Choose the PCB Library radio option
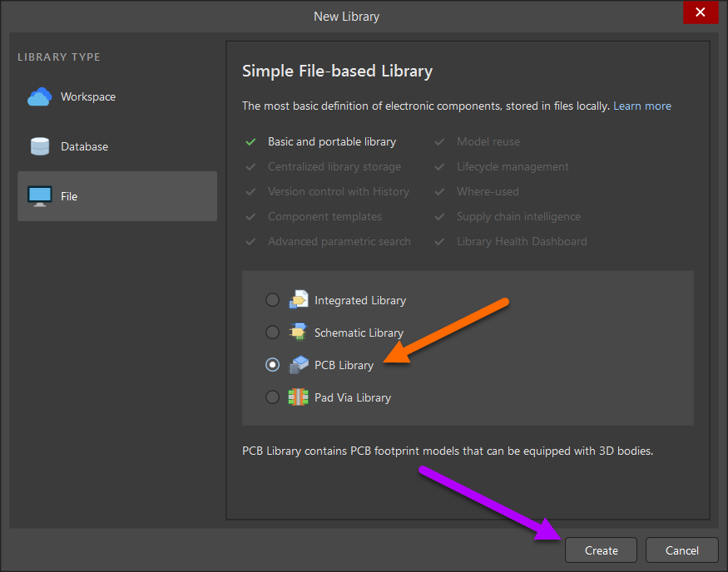The image size is (728, 572). 272,365
